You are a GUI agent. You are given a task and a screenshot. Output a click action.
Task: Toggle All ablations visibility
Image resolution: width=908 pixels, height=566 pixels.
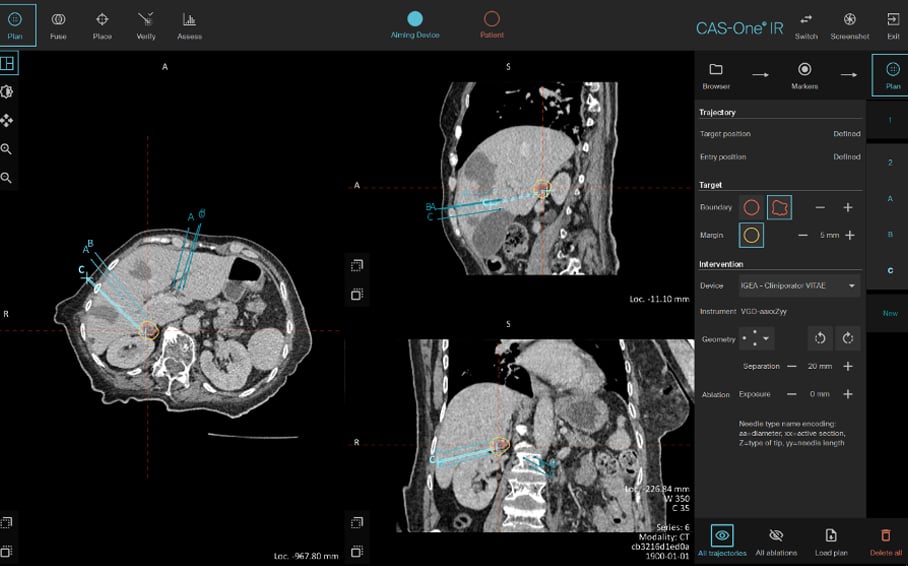pos(776,541)
